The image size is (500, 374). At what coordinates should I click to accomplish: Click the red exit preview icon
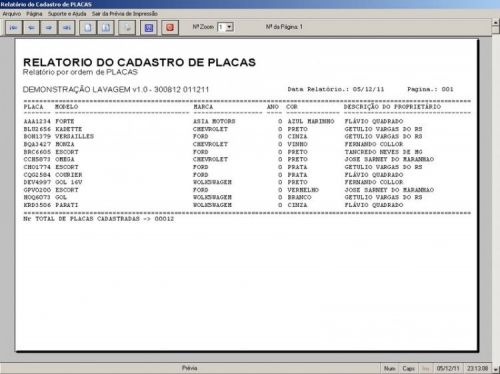click(x=170, y=27)
